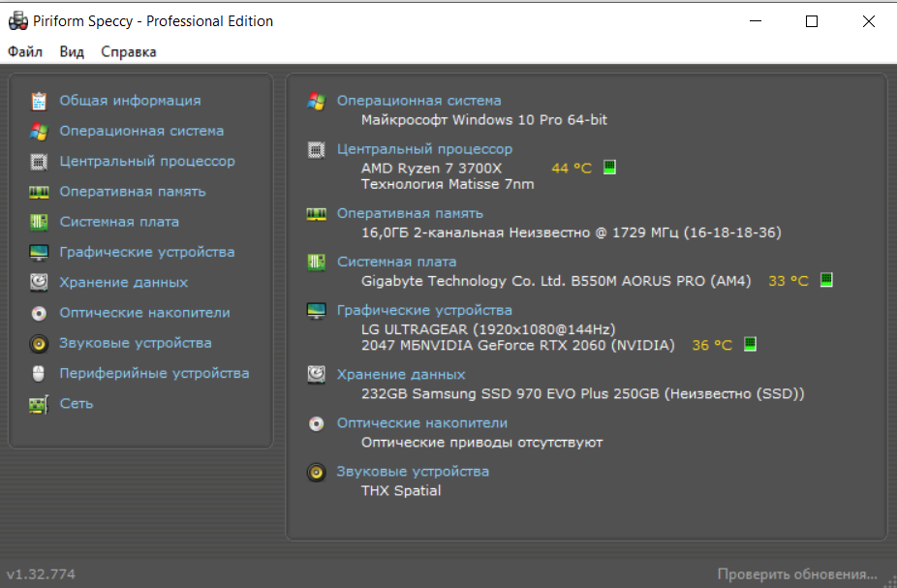Select Оперативная память in the sidebar
Image resolution: width=897 pixels, height=588 pixels.
(x=133, y=192)
